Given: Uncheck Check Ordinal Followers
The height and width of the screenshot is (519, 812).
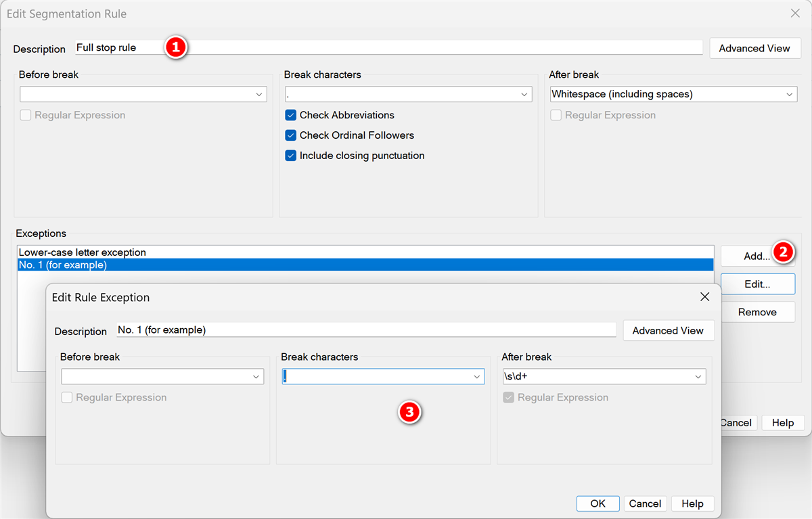Looking at the screenshot, I should pos(291,135).
